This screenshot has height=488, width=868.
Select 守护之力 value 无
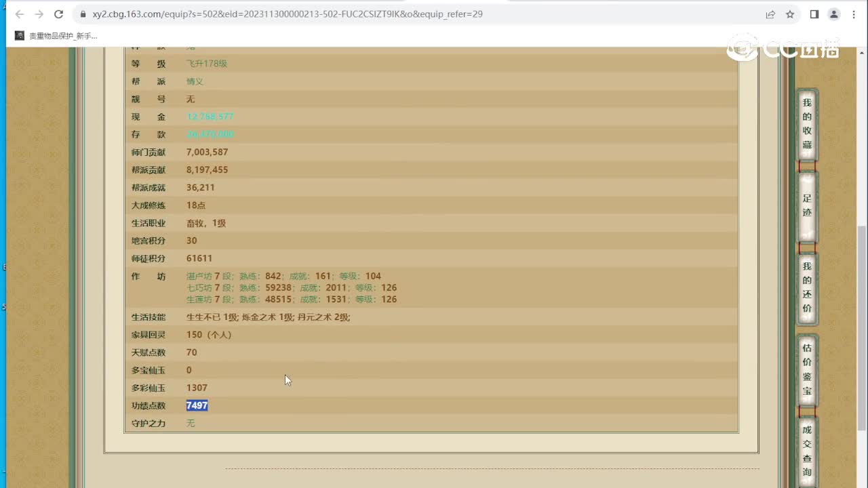(x=191, y=423)
